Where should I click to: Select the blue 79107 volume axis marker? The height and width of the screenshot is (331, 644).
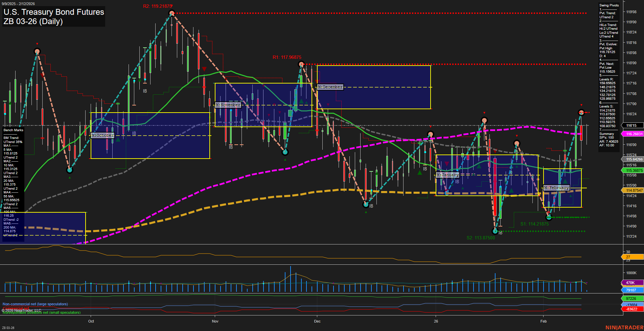click(x=630, y=290)
